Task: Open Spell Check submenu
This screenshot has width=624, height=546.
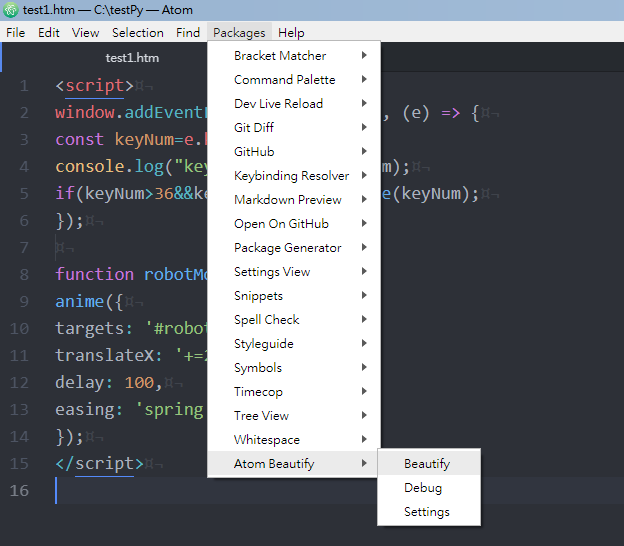Action: [x=294, y=320]
